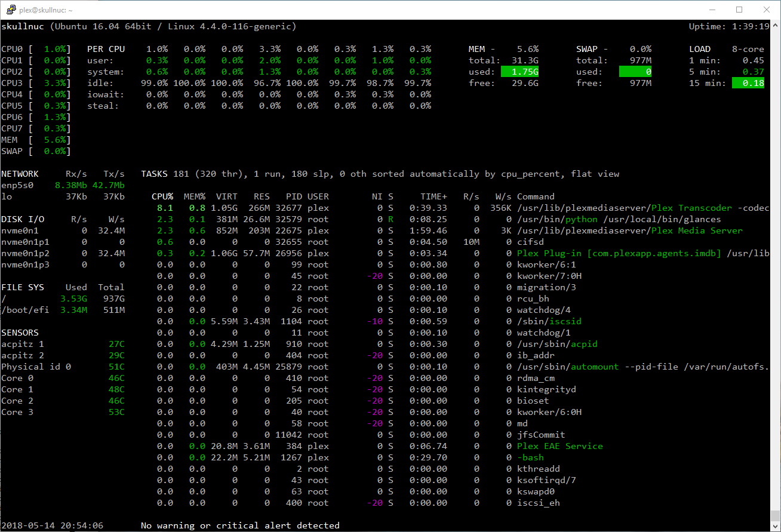Screen dimensions: 781x532
Task: Click the PID column header
Action: pos(294,196)
